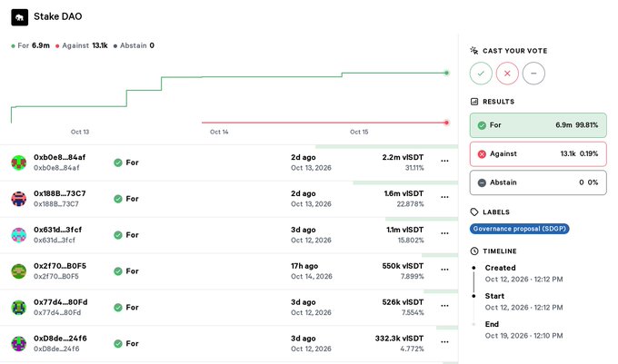Click the 1.6m vlSDT voting power value
Image resolution: width=618 pixels, height=364 pixels.
tap(404, 193)
